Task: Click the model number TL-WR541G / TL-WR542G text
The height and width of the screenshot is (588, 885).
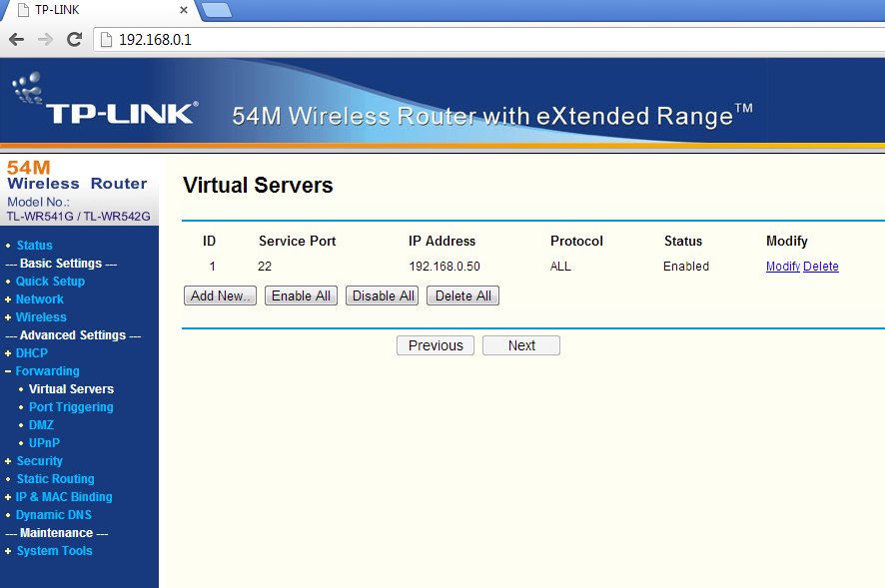Action: (79, 216)
